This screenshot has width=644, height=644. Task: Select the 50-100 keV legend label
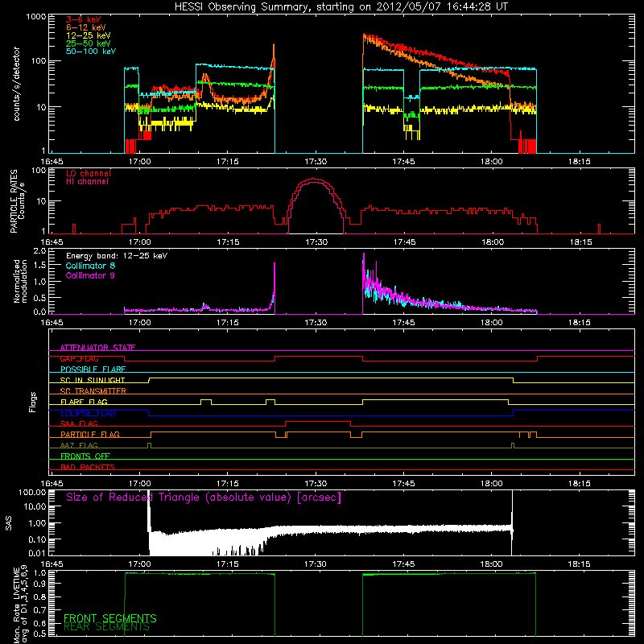tap(91, 51)
